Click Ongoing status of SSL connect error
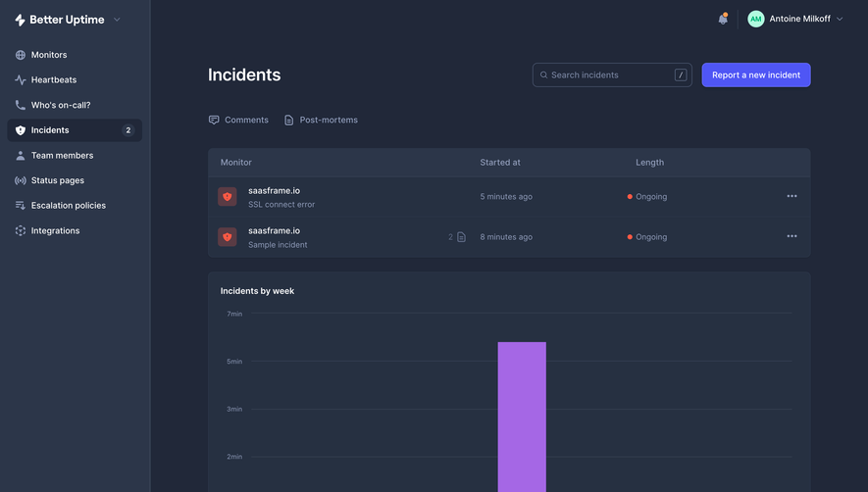 647,196
